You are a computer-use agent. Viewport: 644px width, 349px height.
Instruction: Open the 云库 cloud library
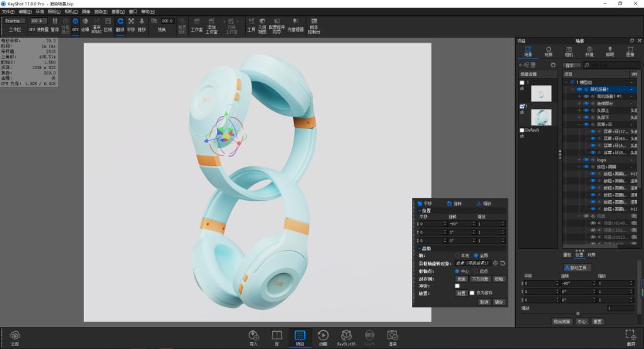pyautogui.click(x=15, y=338)
